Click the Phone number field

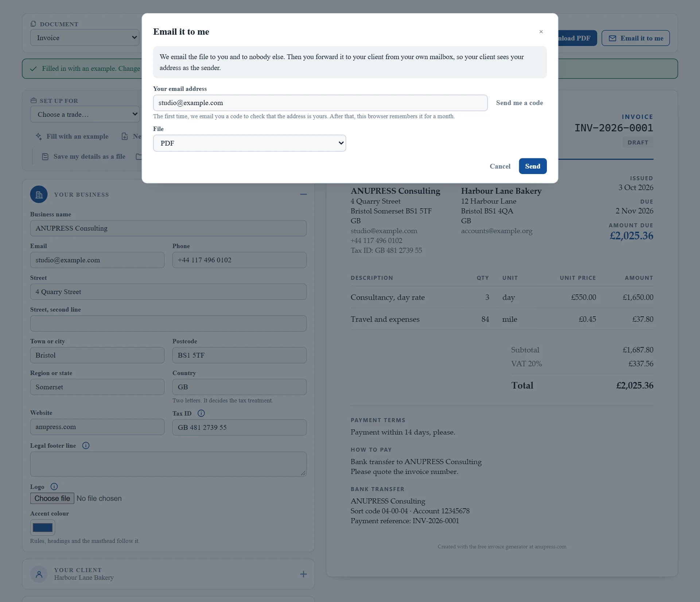click(x=240, y=260)
